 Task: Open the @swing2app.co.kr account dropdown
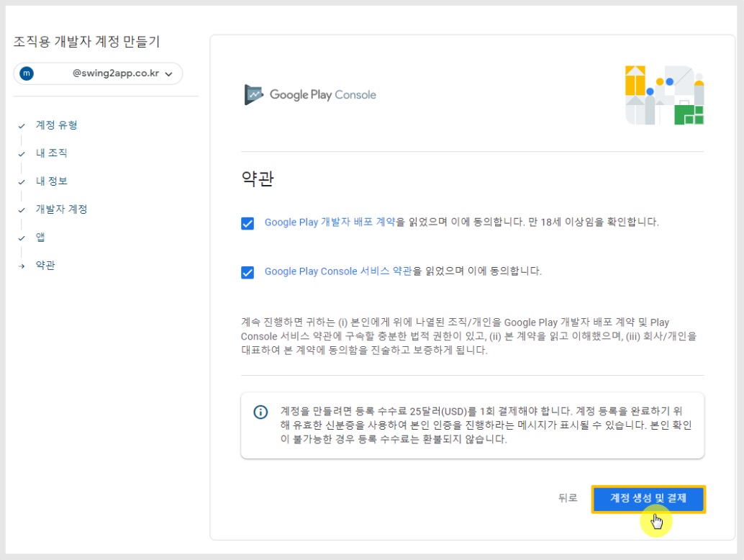pyautogui.click(x=99, y=73)
